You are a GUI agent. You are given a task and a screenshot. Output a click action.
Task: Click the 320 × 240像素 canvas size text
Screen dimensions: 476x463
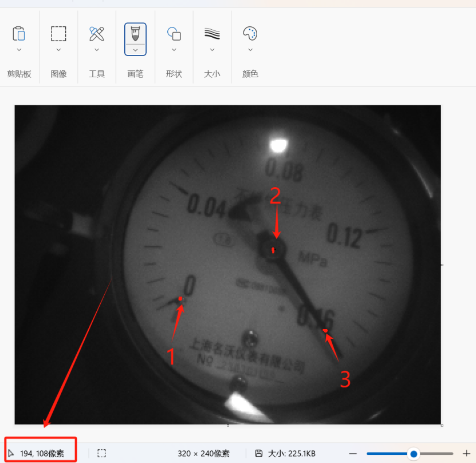tap(204, 454)
